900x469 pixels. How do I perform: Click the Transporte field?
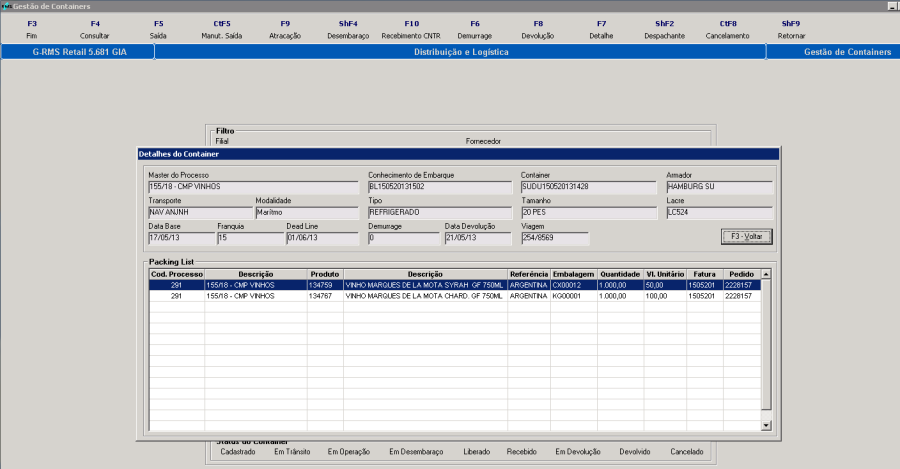click(x=200, y=212)
